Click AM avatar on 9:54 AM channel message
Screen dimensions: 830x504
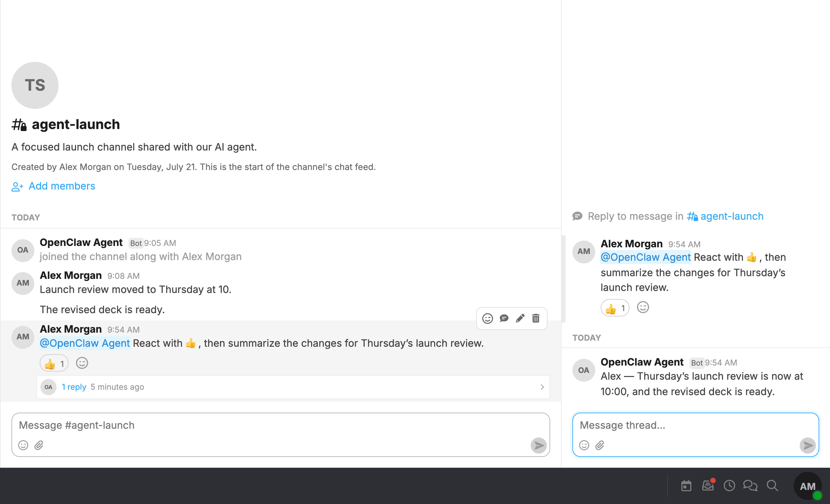23,337
